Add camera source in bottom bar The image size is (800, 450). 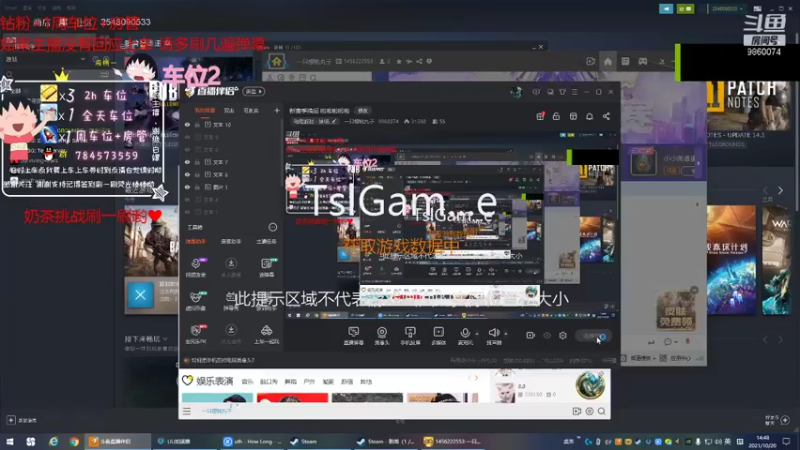pos(382,335)
